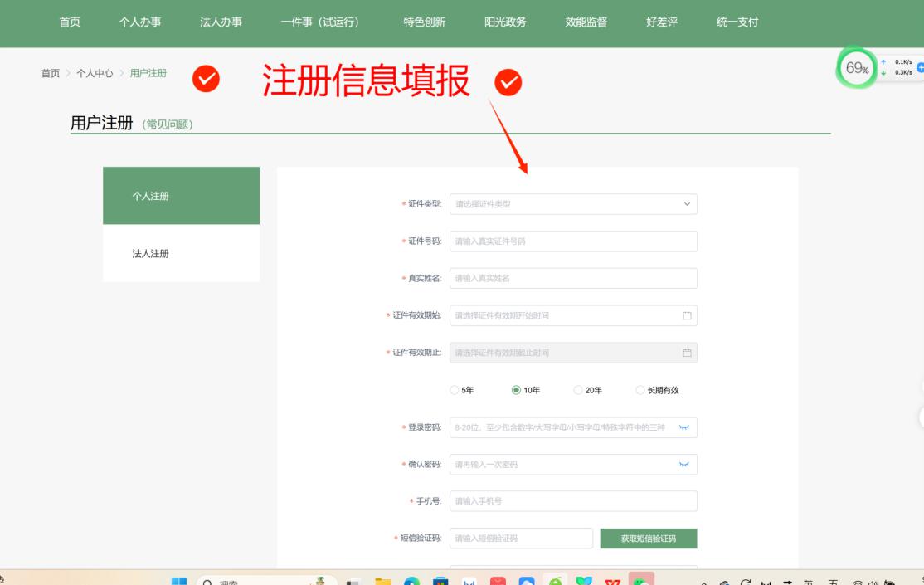Screen dimensions: 924x585
Task: Expand the 证件类型 dropdown arrow
Action: pos(686,204)
